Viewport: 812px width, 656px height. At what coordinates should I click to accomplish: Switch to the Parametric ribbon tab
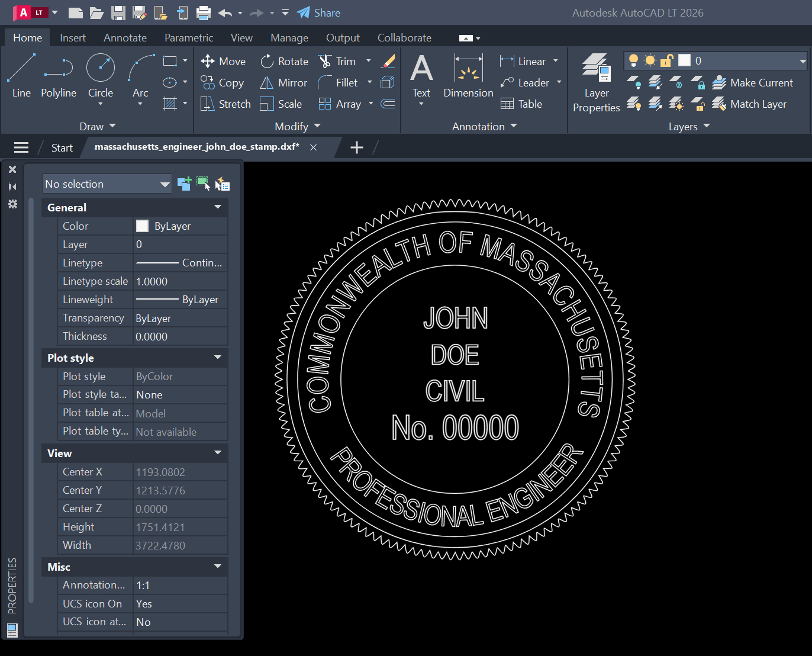coord(189,38)
